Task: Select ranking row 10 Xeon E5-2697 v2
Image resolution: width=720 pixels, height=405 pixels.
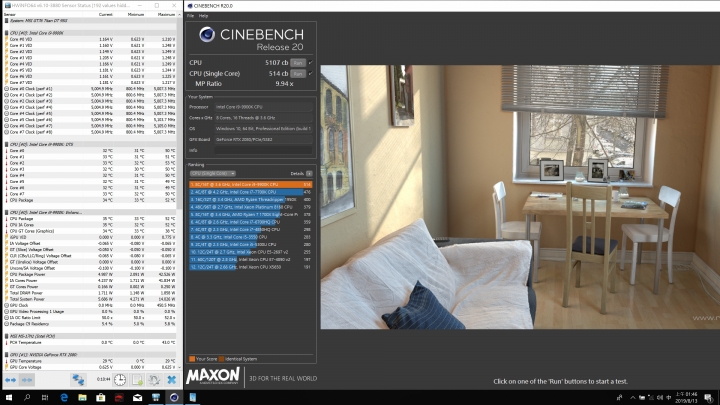Action: [251, 252]
